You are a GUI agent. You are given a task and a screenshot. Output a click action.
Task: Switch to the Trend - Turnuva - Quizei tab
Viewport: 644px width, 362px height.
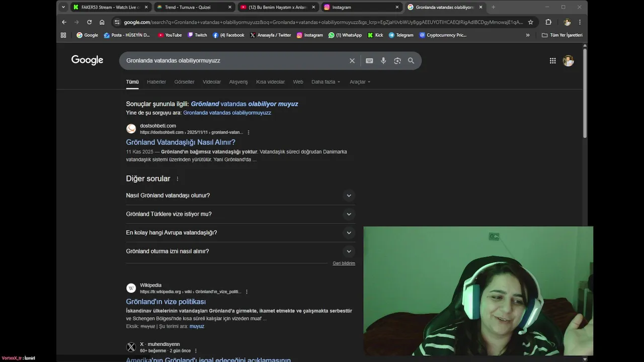(x=194, y=7)
